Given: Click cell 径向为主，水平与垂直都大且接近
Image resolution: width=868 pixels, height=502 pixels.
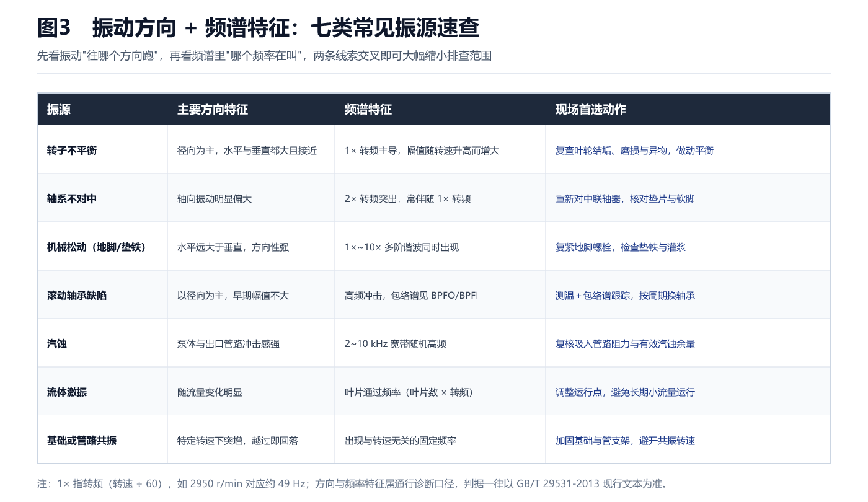Looking at the screenshot, I should [247, 151].
